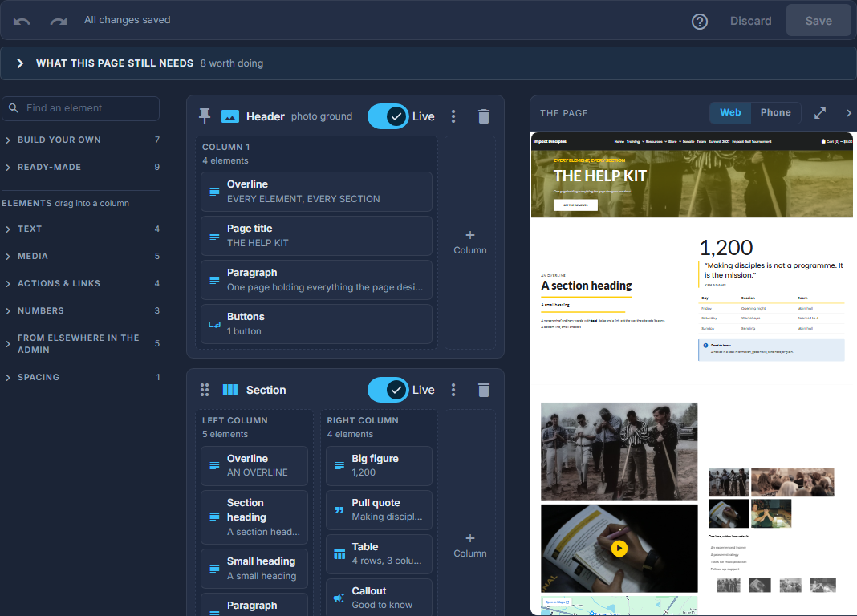Click the Find an element search field
Screen dimensions: 857x616
[x=81, y=108]
